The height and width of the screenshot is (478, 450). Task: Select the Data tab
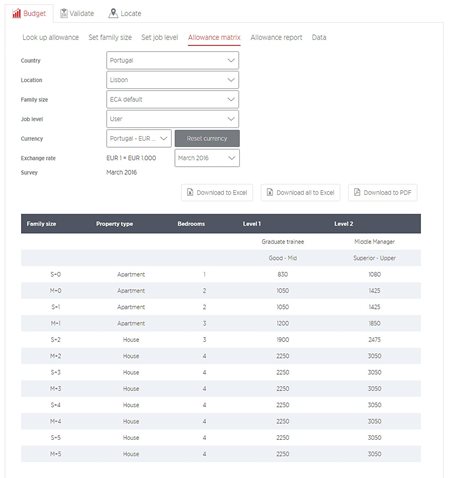pos(319,37)
